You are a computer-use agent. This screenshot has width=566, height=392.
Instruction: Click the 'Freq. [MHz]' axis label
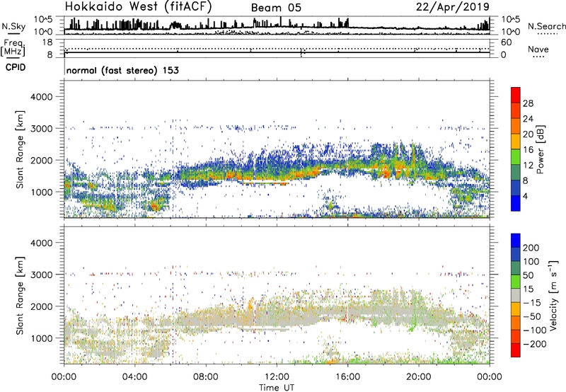pyautogui.click(x=13, y=48)
